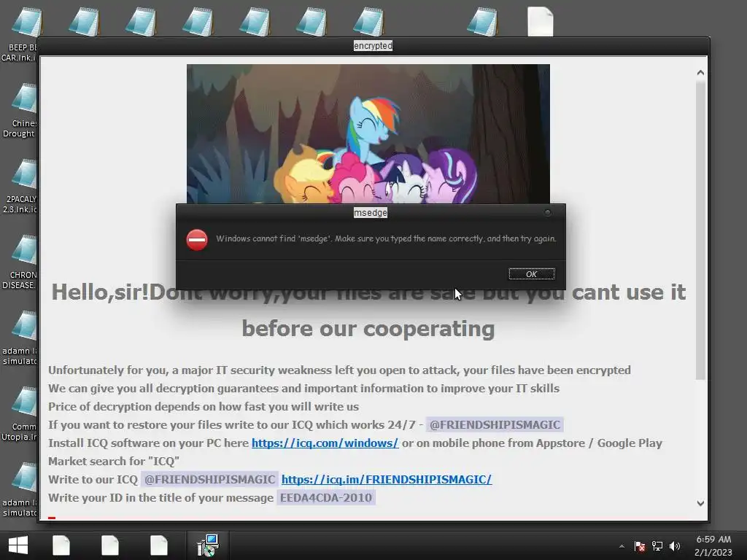Click the round close button on msedge dialog
This screenshot has height=560, width=747.
(547, 212)
